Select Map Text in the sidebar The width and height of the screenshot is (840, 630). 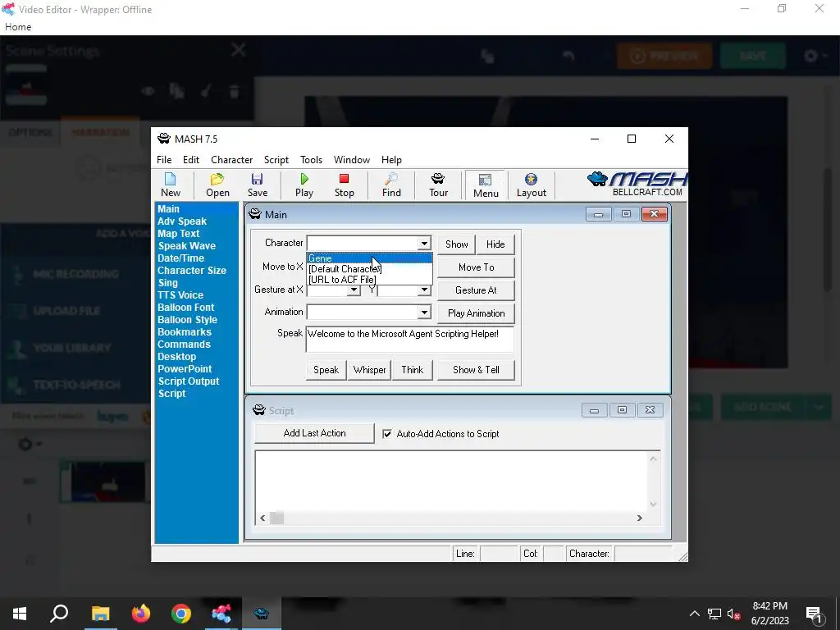pos(178,234)
